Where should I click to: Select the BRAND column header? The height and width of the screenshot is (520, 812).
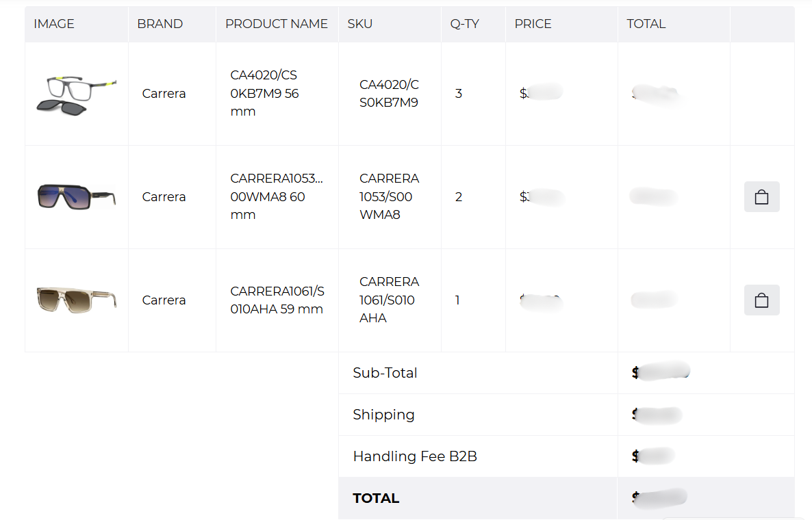[x=160, y=24]
